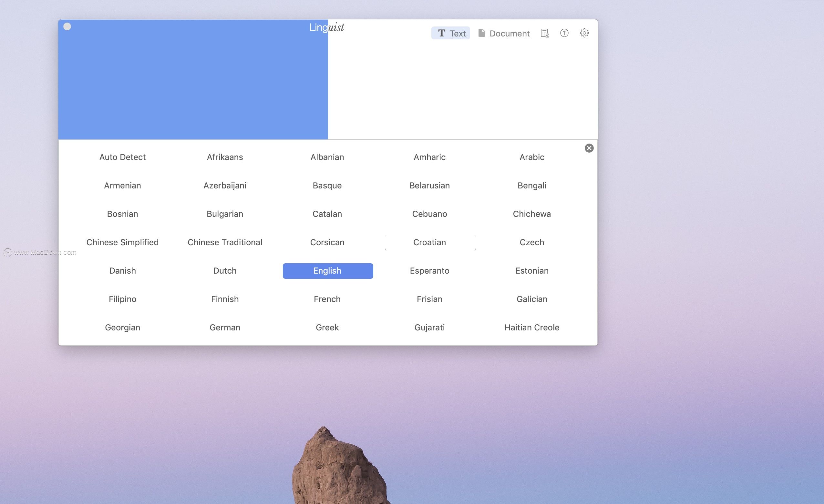Select French from language list
The height and width of the screenshot is (504, 824).
tap(327, 299)
